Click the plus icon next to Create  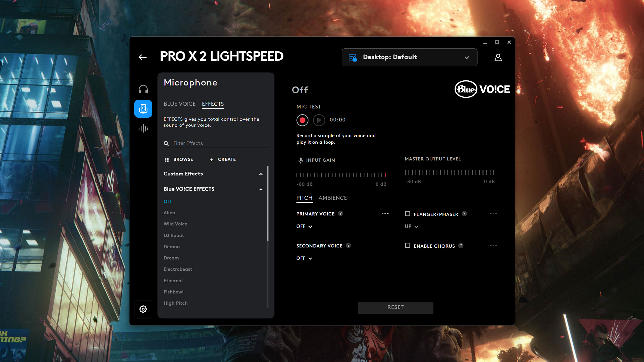pos(211,160)
